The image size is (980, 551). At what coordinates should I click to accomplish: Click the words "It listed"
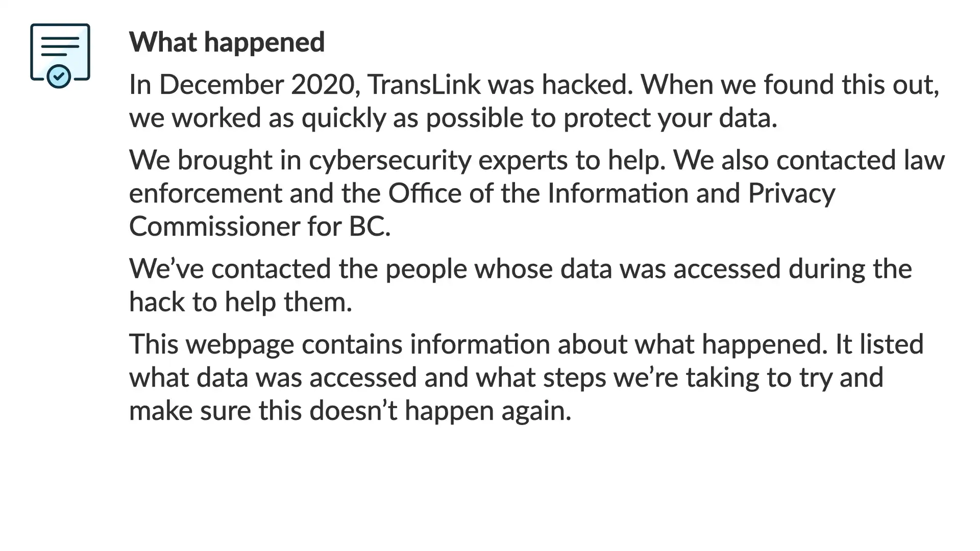(879, 344)
